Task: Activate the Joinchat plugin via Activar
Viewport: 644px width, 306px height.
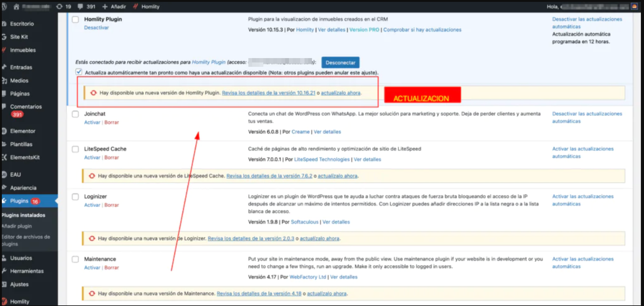Action: pos(92,122)
